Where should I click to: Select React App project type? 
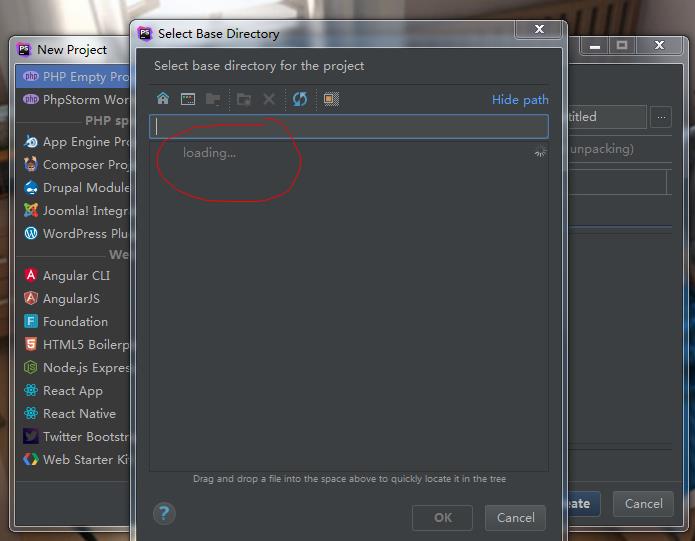pyautogui.click(x=73, y=391)
